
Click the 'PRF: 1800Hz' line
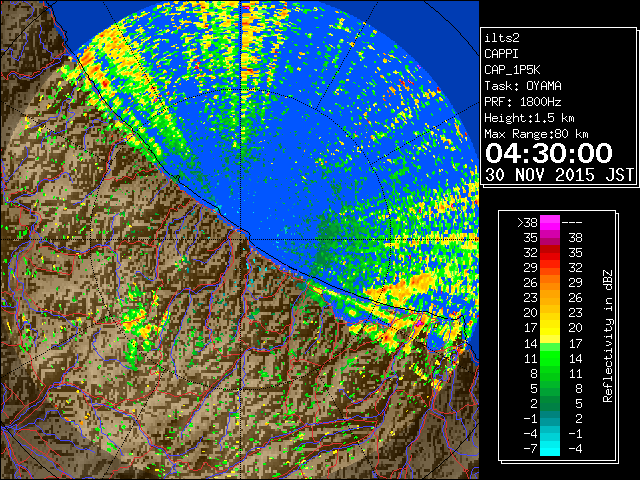point(523,102)
